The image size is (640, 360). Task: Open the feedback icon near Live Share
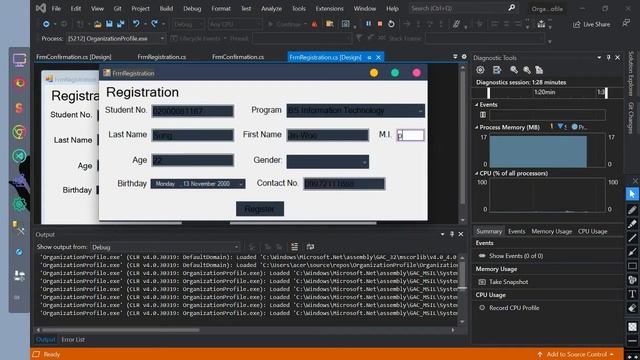click(x=626, y=24)
